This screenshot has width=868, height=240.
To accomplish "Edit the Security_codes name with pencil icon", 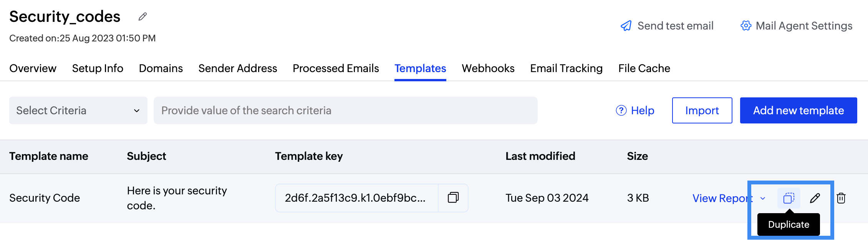I will tap(142, 16).
